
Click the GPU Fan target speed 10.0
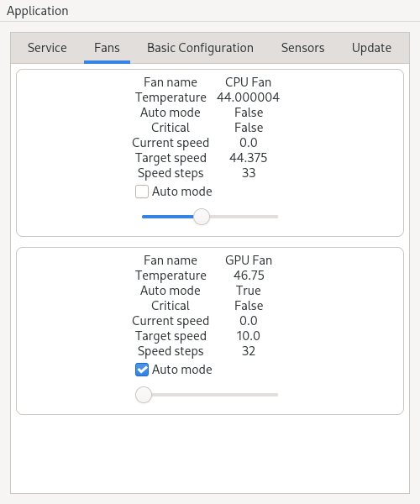tap(249, 336)
